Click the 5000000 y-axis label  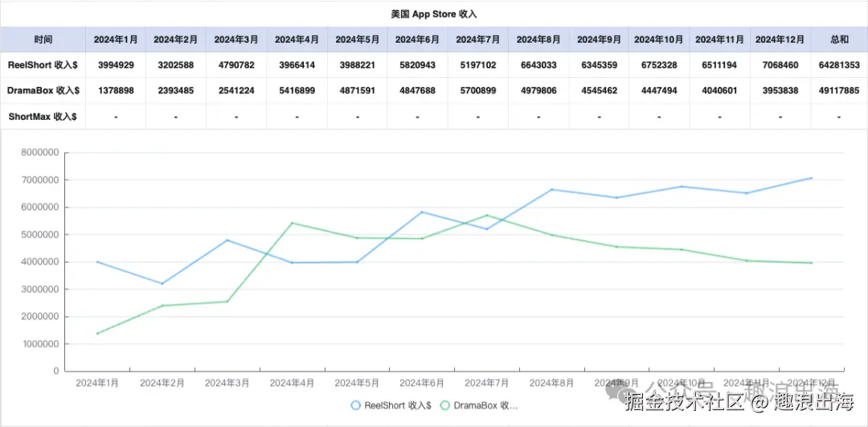coord(40,235)
